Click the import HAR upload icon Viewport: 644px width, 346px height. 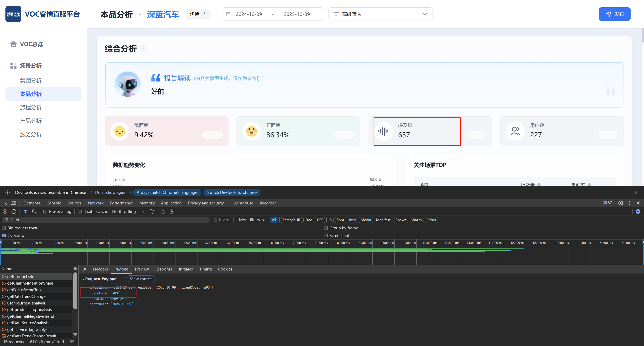pos(163,212)
